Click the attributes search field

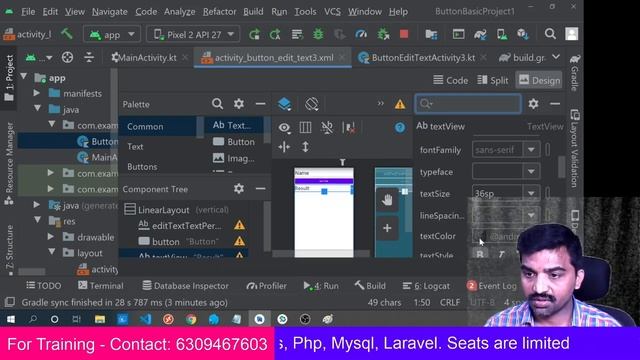click(468, 104)
